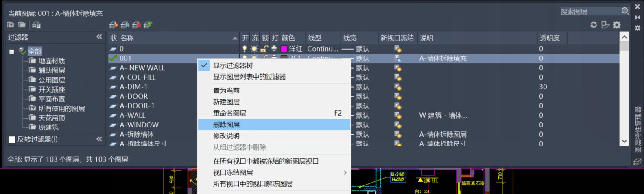Select the 公用图层 filter
This screenshot has height=194, width=644.
pyautogui.click(x=52, y=80)
